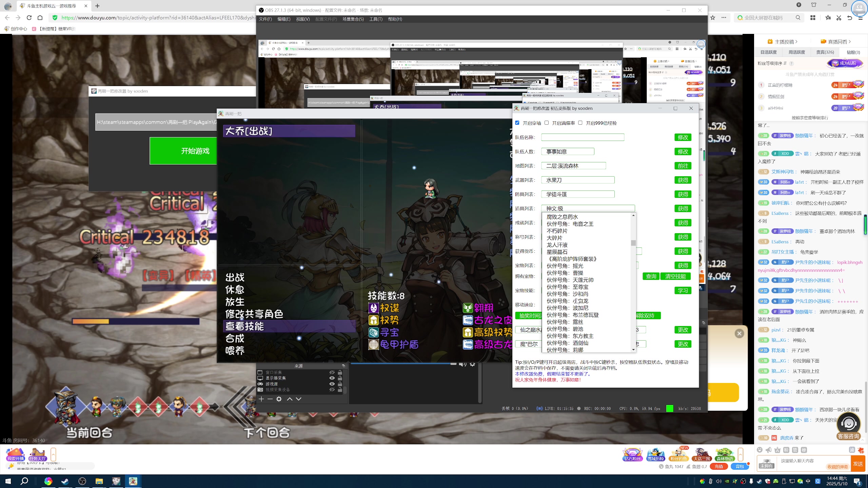Click the 队伍名称 text input field
The width and height of the screenshot is (868, 488).
583,137
